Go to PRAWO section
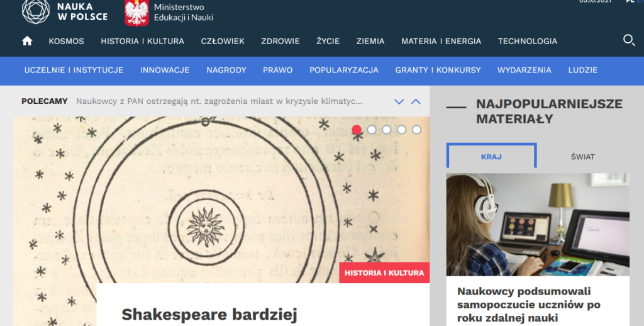644x326 pixels. point(277,70)
